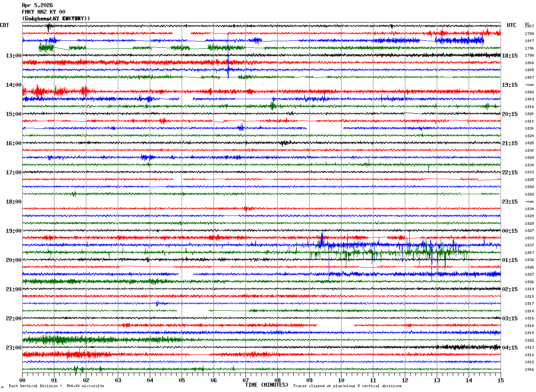536x392 pixels.
Task: Click the 05 minute tick label
Action: [x=182, y=380]
